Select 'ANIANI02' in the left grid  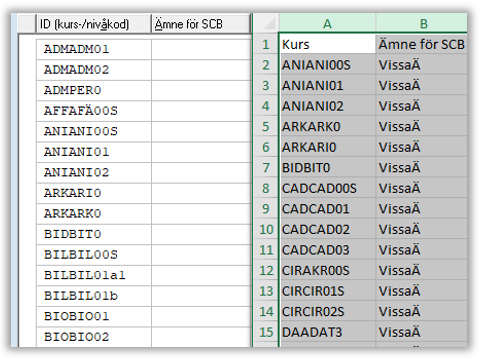[94, 172]
